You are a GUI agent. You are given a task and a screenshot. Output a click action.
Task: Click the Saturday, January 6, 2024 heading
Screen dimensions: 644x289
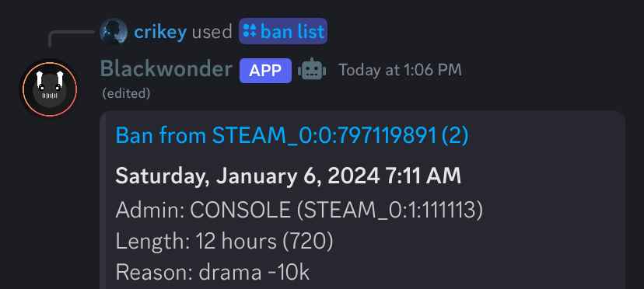[289, 176]
